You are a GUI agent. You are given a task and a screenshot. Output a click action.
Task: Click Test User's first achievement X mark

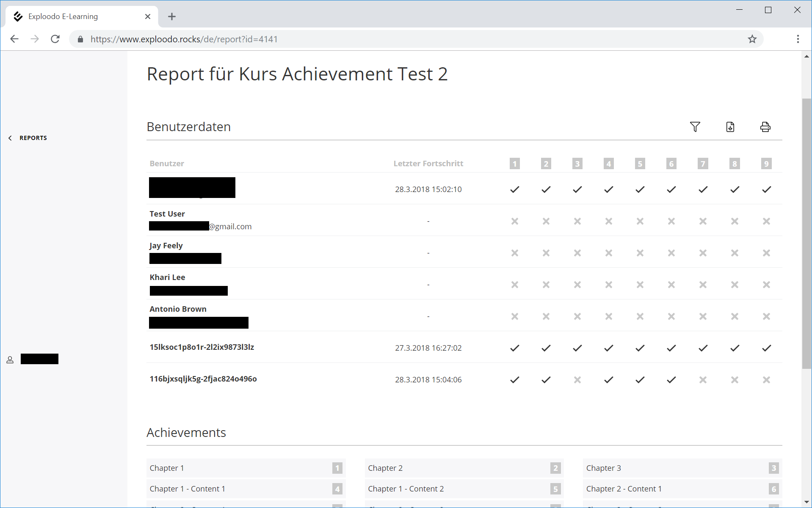coord(514,221)
